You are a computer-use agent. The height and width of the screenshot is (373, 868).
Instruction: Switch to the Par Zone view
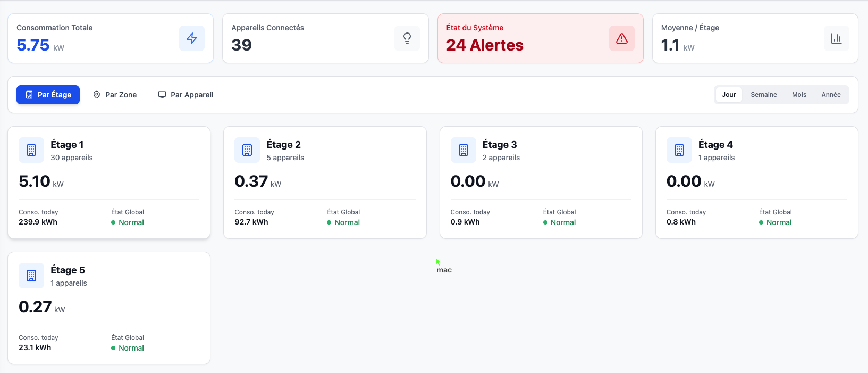(115, 95)
